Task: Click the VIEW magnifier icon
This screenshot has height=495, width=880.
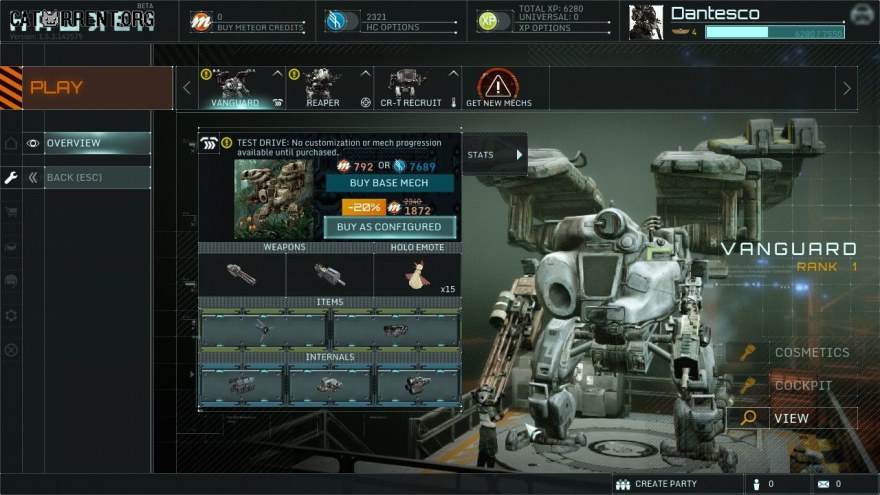Action: coord(748,418)
